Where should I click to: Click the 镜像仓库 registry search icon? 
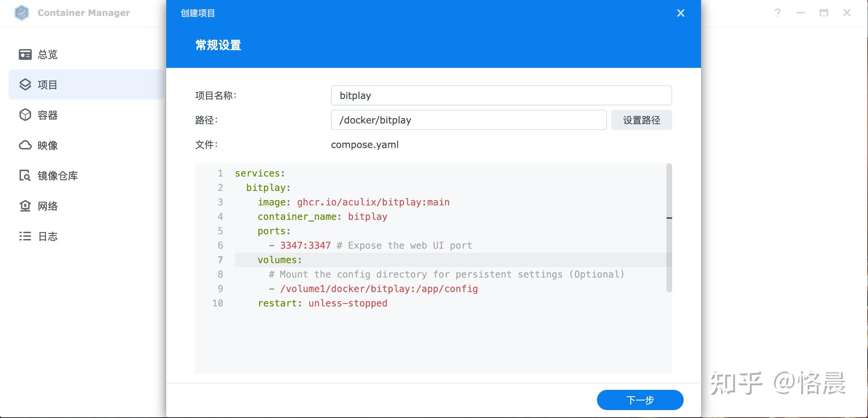25,176
